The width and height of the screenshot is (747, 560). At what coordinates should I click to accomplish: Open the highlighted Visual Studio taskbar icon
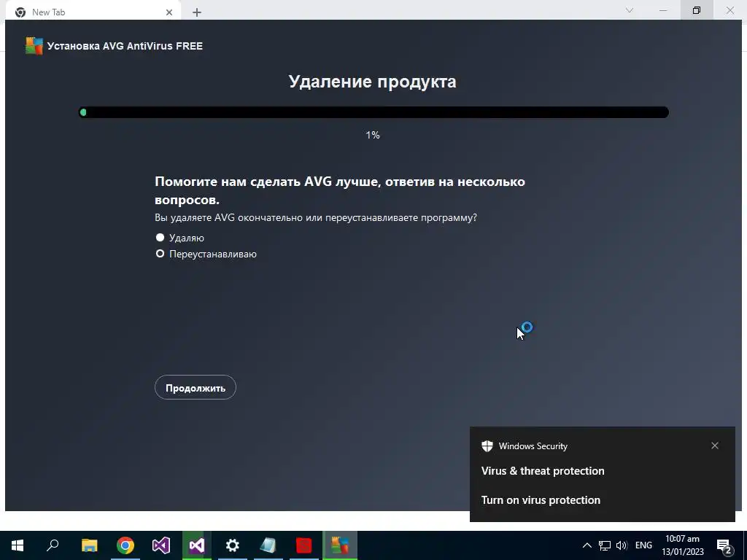197,545
